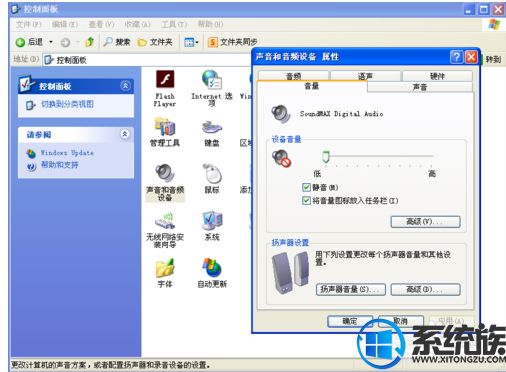Switch to the 语声 tab
Image resolution: width=506 pixels, height=372 pixels.
[365, 76]
